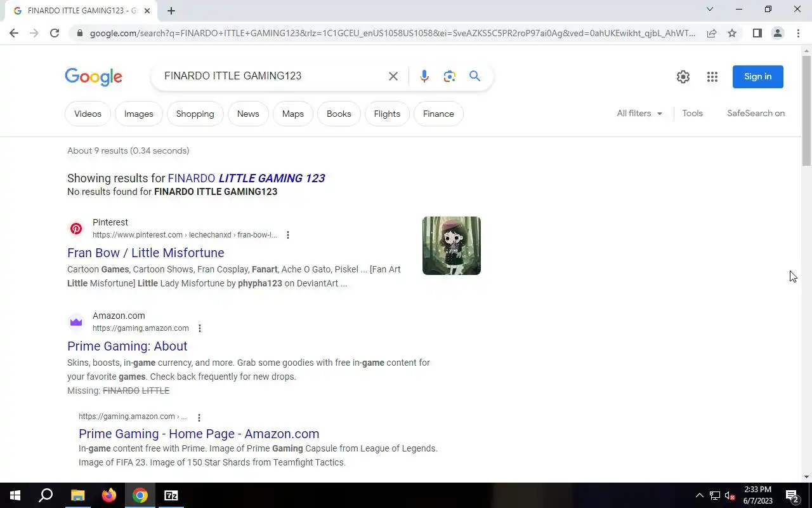
Task: Clear the search box with X icon
Action: (393, 76)
